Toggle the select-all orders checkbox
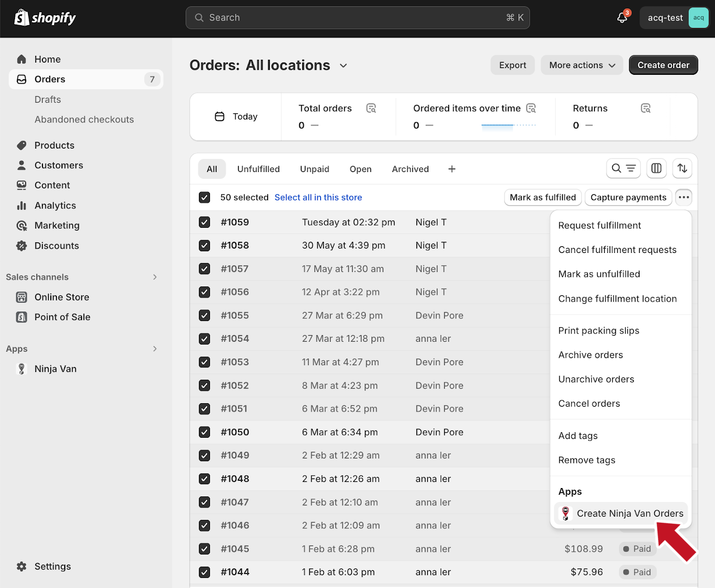 [x=204, y=198]
